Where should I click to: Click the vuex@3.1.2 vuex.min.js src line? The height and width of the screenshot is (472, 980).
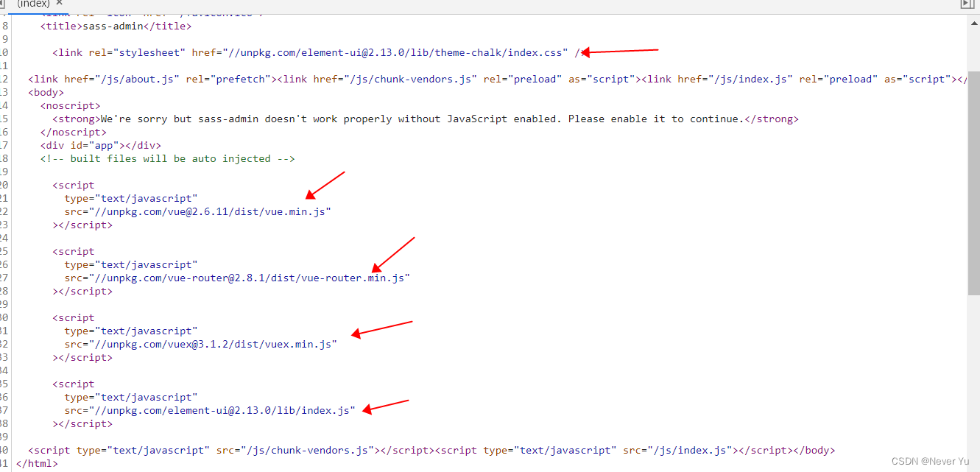200,345
